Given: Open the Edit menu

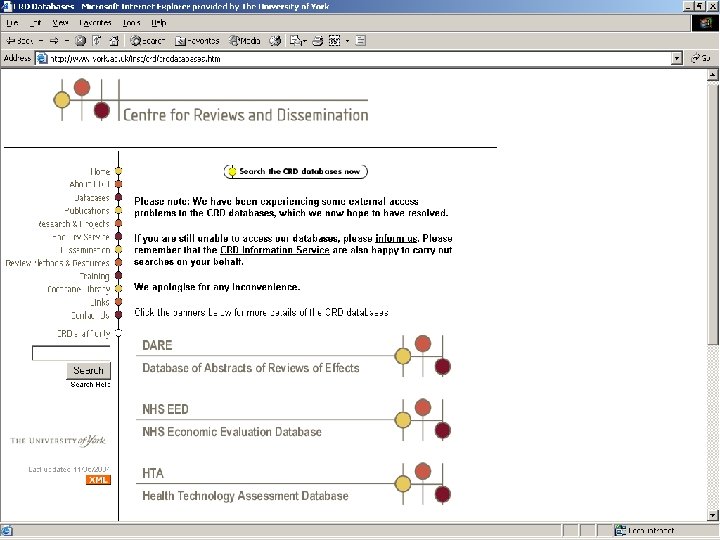Looking at the screenshot, I should point(35,22).
